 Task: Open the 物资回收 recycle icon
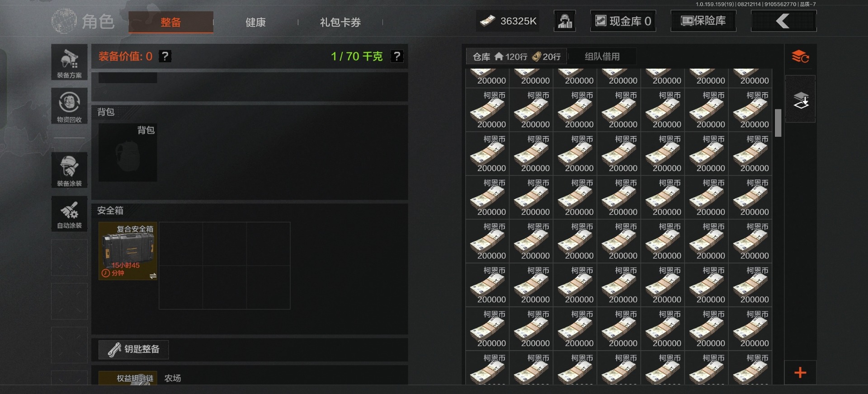coord(69,106)
